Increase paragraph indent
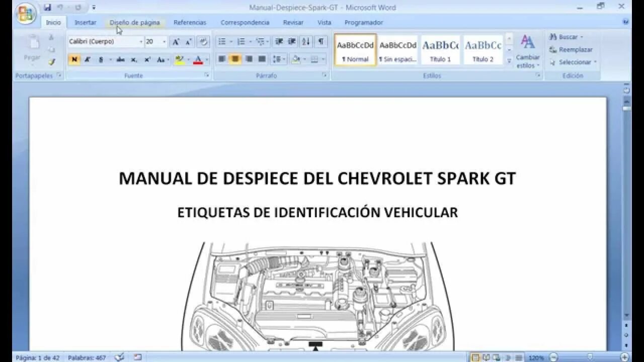 (292, 42)
